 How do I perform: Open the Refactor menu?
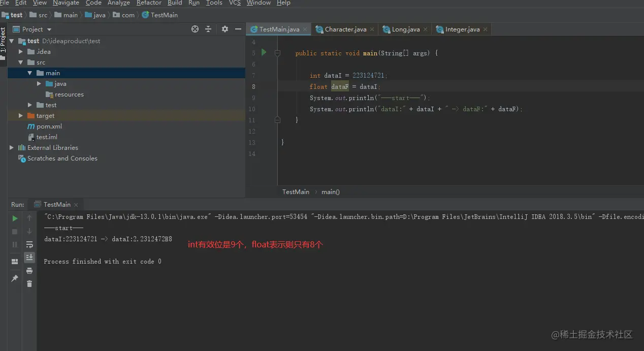coord(149,3)
